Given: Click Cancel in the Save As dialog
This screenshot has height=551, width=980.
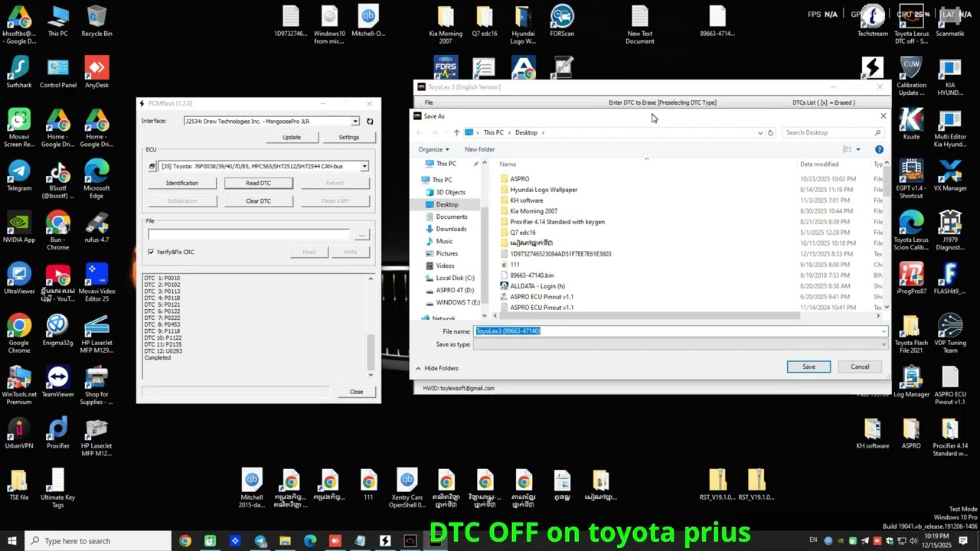Looking at the screenshot, I should (x=860, y=367).
